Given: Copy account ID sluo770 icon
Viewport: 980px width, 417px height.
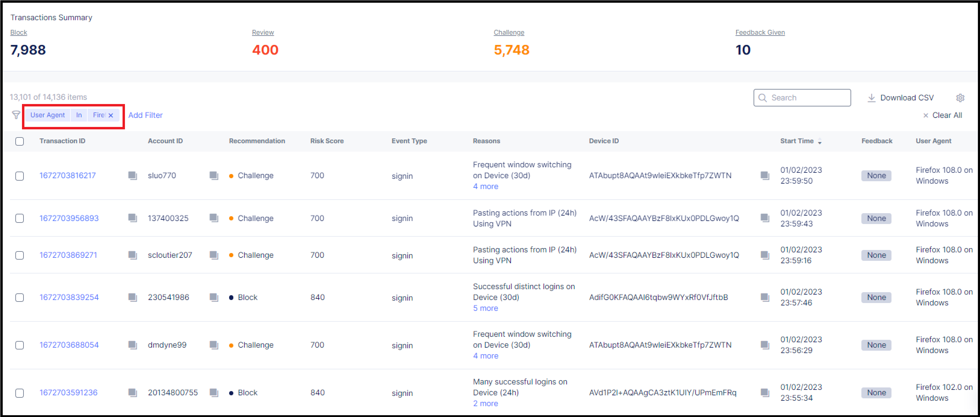Looking at the screenshot, I should click(x=214, y=175).
